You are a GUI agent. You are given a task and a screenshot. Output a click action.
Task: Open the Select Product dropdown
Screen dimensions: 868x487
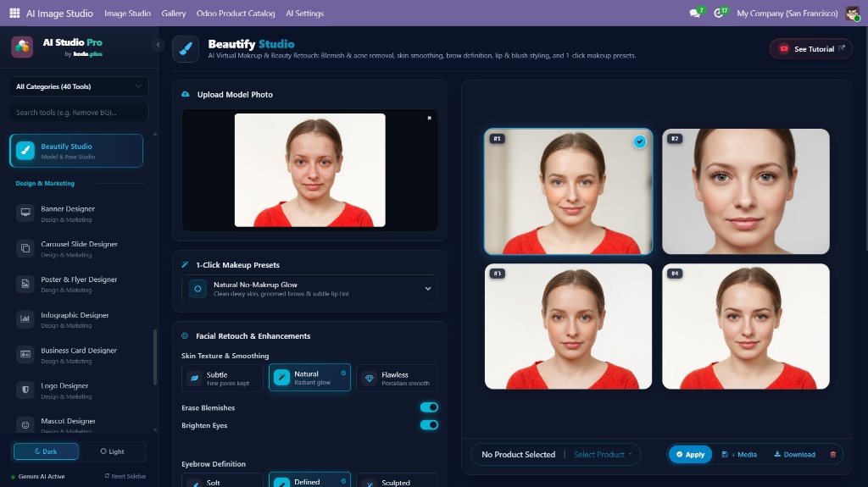point(603,454)
